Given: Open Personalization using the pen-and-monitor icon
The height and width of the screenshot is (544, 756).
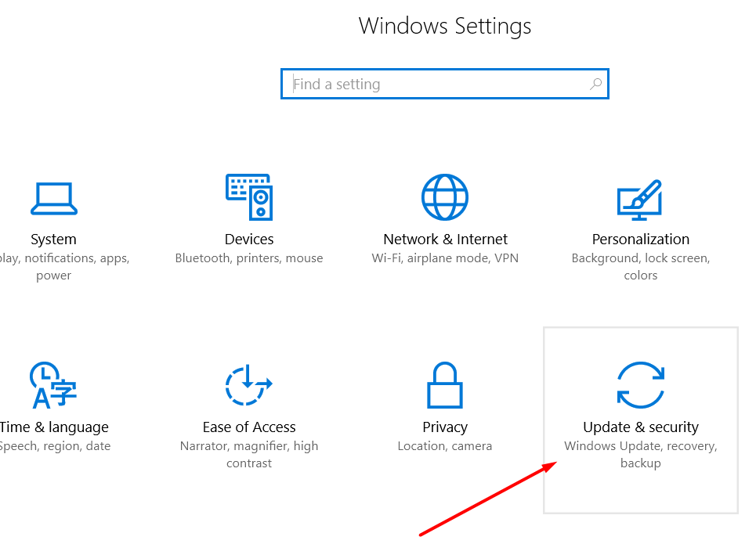Looking at the screenshot, I should (x=640, y=196).
